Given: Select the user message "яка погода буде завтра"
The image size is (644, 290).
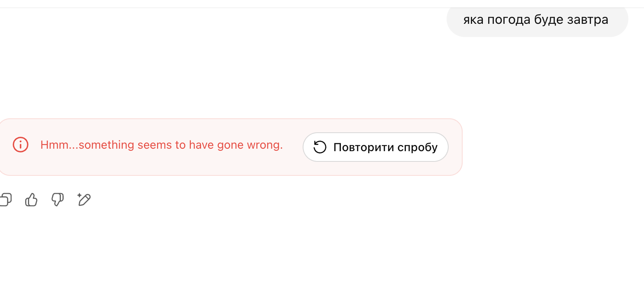Looking at the screenshot, I should pos(535,20).
